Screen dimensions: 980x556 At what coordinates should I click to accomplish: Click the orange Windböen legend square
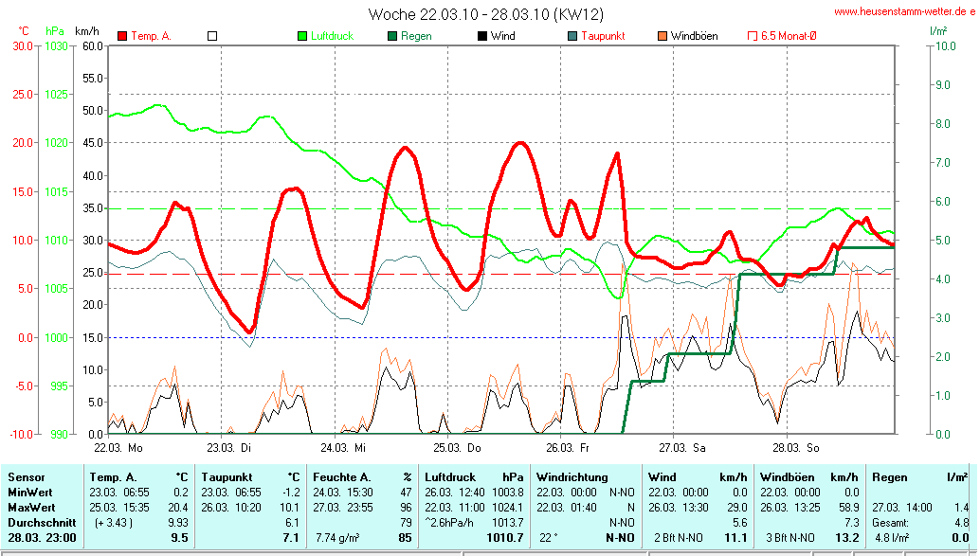coord(662,36)
